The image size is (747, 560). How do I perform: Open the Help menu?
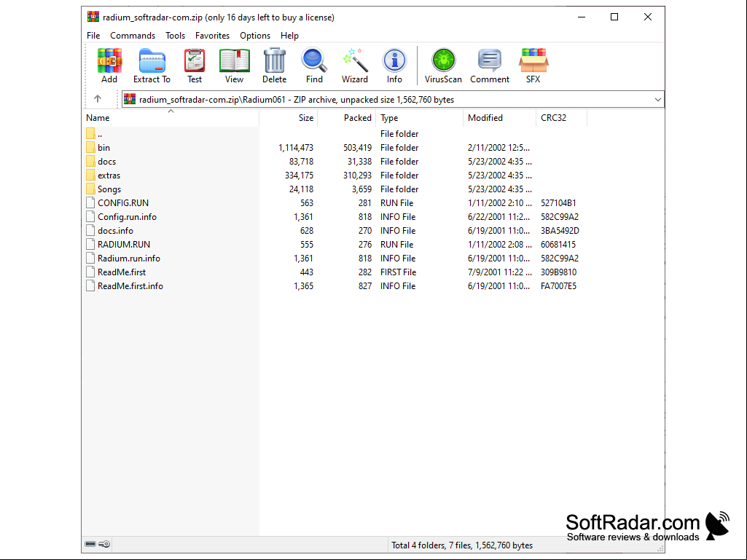pos(289,36)
